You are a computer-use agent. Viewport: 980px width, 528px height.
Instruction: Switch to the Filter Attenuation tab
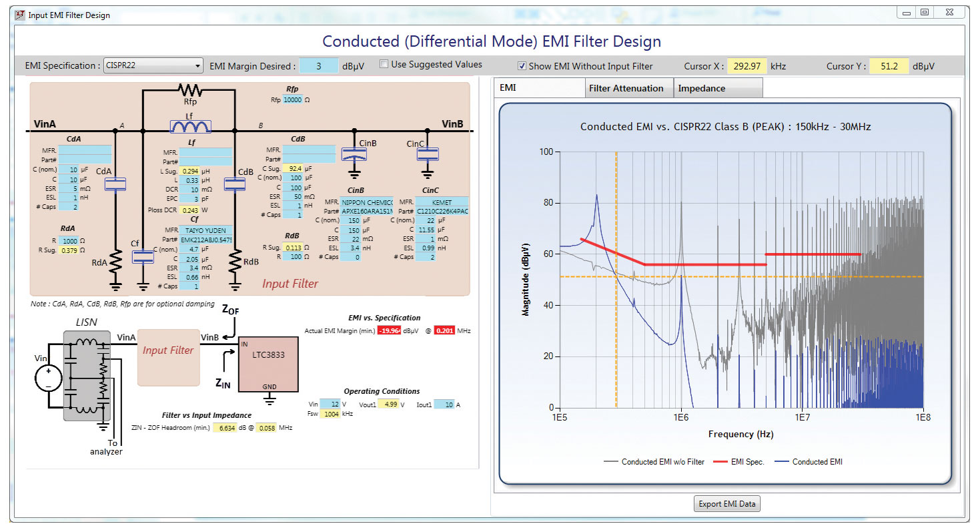pos(625,88)
